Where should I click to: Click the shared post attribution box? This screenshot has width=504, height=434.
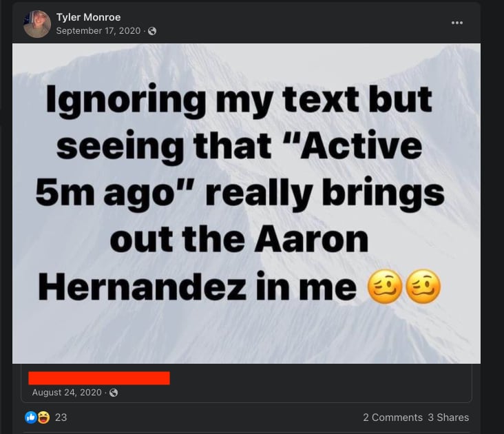(246, 383)
